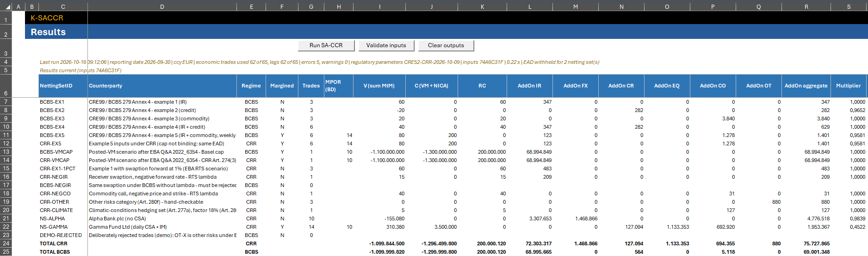
Task: Click the AddOn FX header cell
Action: tap(576, 86)
